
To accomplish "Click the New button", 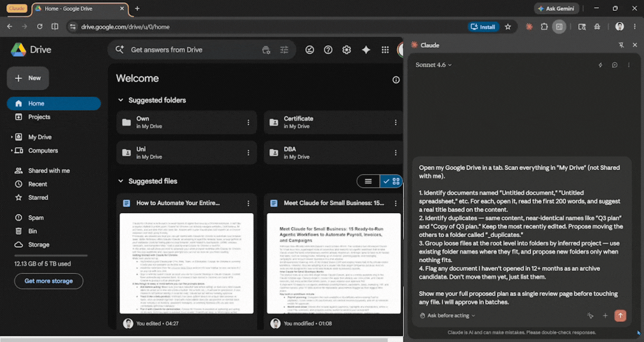I will (28, 78).
